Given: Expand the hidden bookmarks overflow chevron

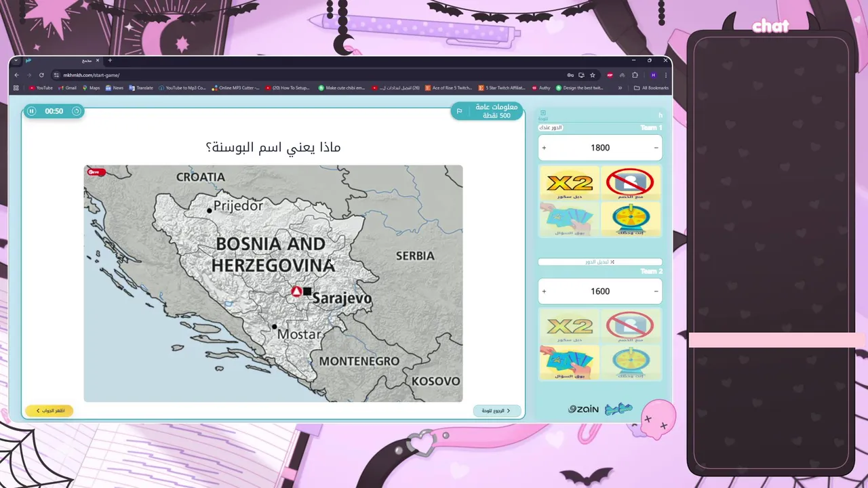Looking at the screenshot, I should click(620, 87).
